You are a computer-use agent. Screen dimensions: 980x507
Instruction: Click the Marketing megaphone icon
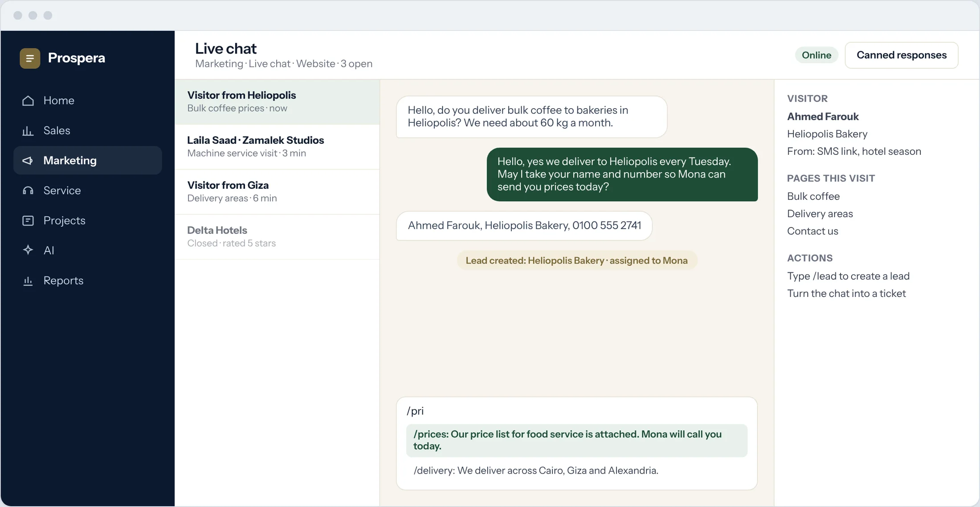28,160
